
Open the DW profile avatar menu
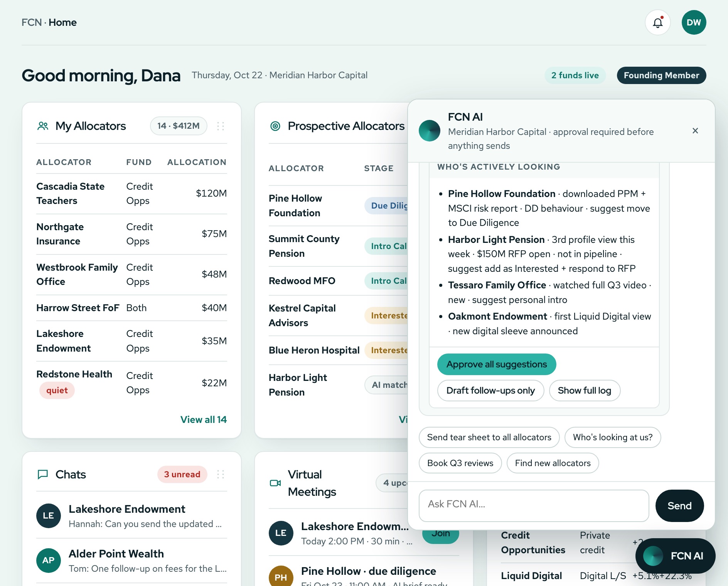694,22
